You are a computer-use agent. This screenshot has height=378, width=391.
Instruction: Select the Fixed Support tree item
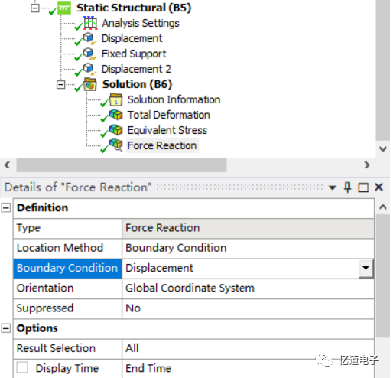click(134, 54)
